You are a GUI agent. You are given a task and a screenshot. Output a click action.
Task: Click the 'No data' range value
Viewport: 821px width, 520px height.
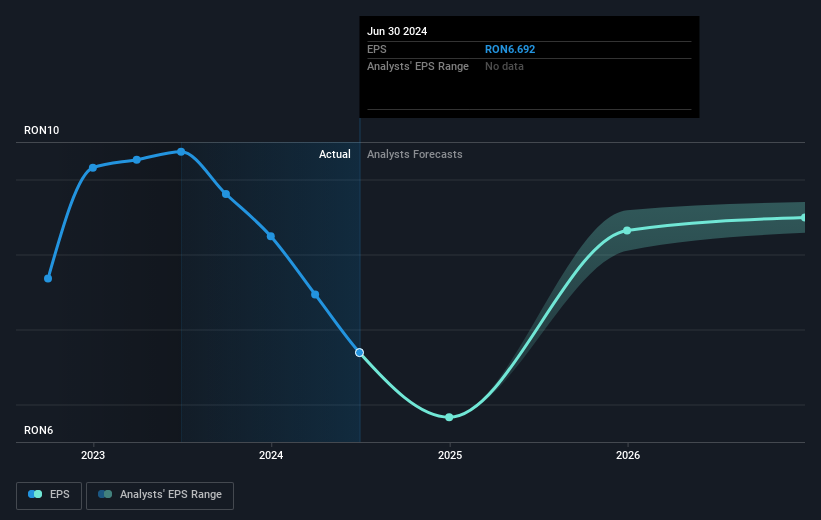(x=504, y=67)
